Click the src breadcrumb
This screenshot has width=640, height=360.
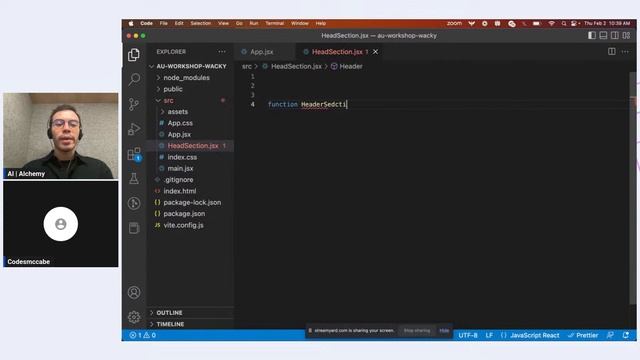(247, 66)
